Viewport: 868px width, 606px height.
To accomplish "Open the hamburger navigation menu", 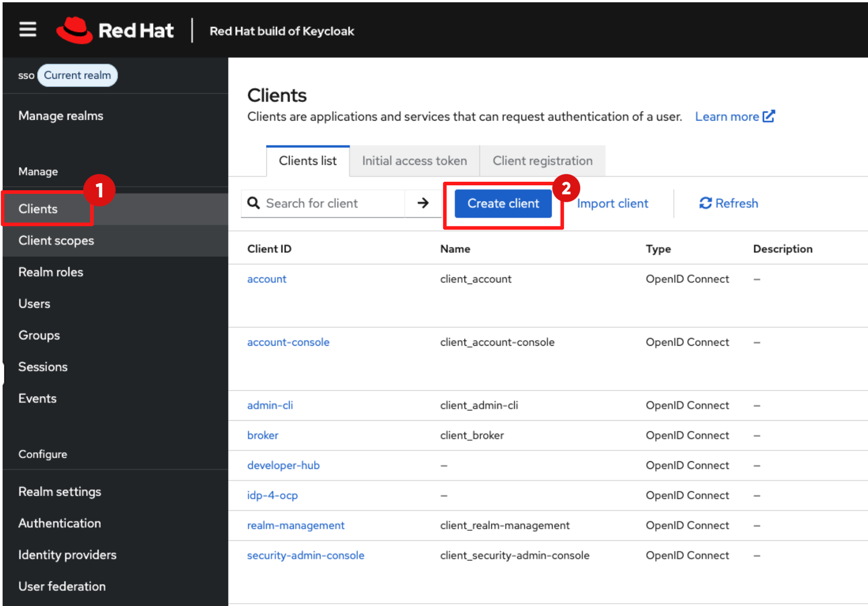I will 28,30.
